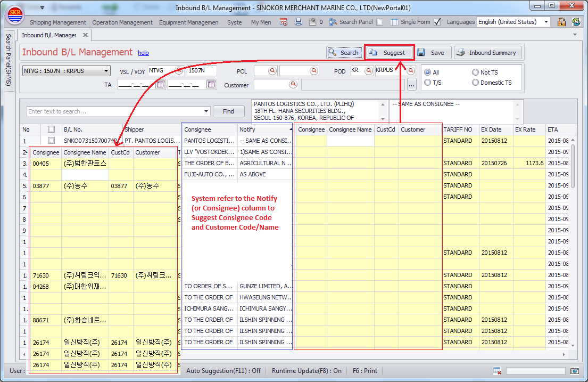Open the help link
Viewport: 588px width, 382px height.
pyautogui.click(x=143, y=53)
